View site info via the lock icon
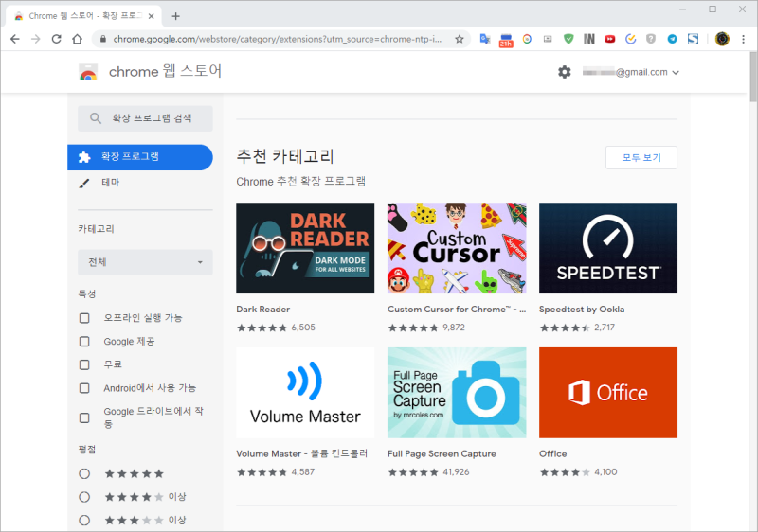This screenshot has width=758, height=532. (103, 39)
